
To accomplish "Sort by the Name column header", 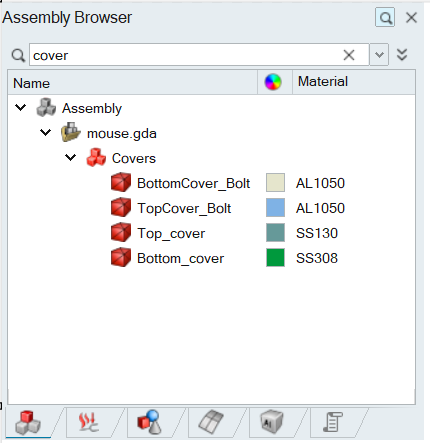I will 133,82.
